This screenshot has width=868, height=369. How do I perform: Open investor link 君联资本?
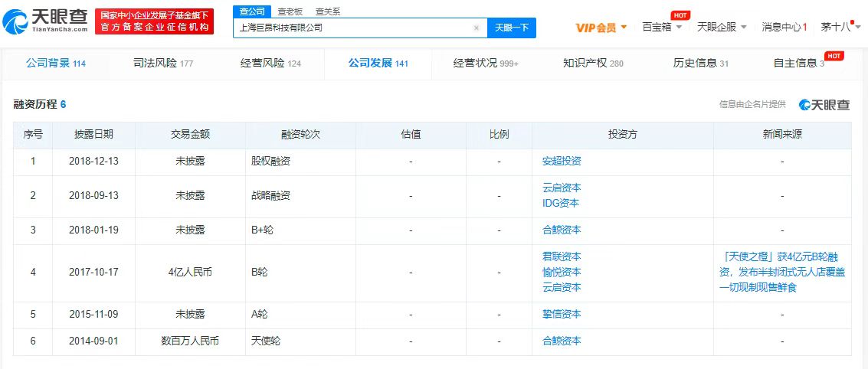[x=562, y=256]
